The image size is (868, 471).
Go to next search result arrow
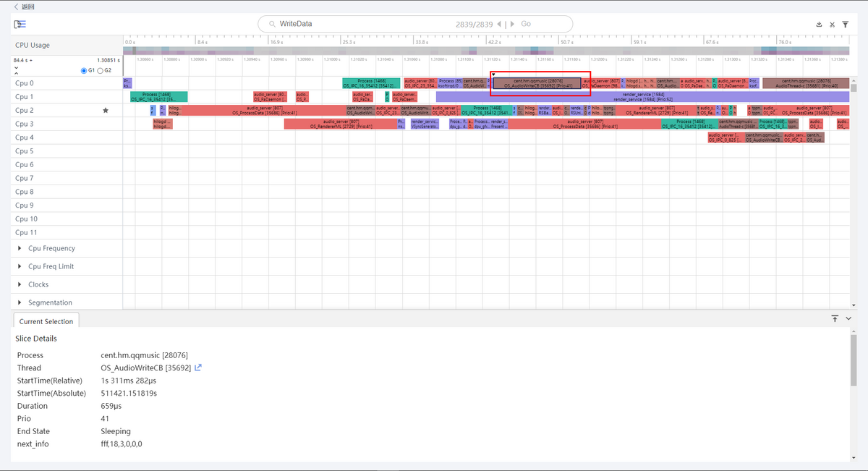[x=513, y=24]
